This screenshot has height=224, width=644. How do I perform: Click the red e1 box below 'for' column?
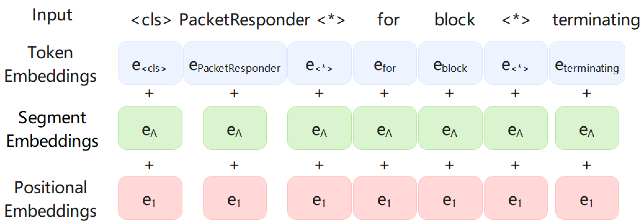tap(385, 198)
